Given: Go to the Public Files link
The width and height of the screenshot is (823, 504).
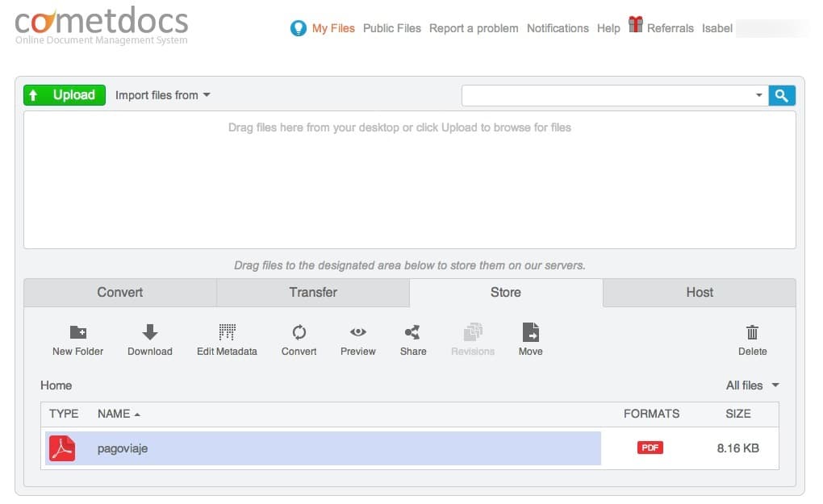Looking at the screenshot, I should pyautogui.click(x=391, y=28).
